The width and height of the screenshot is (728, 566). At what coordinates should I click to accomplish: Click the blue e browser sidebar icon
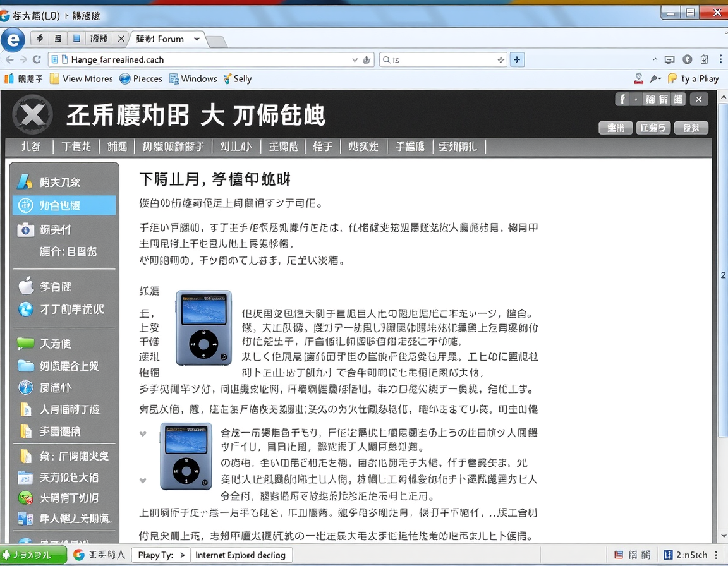tap(25, 309)
